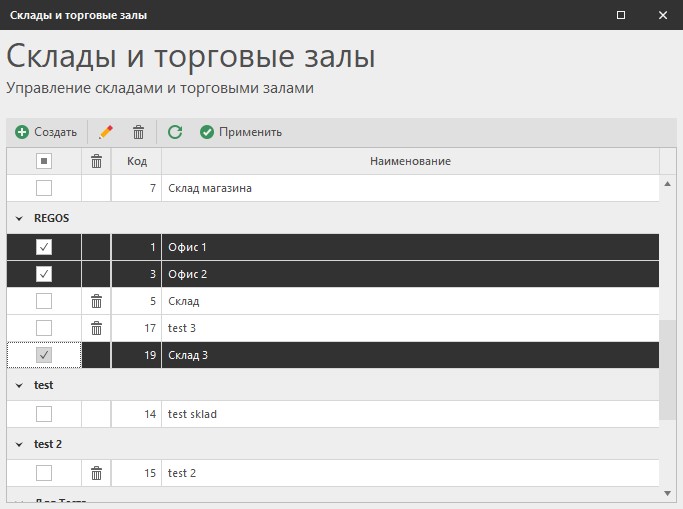
Task: Click the pencil edit icon in toolbar
Action: coord(106,132)
